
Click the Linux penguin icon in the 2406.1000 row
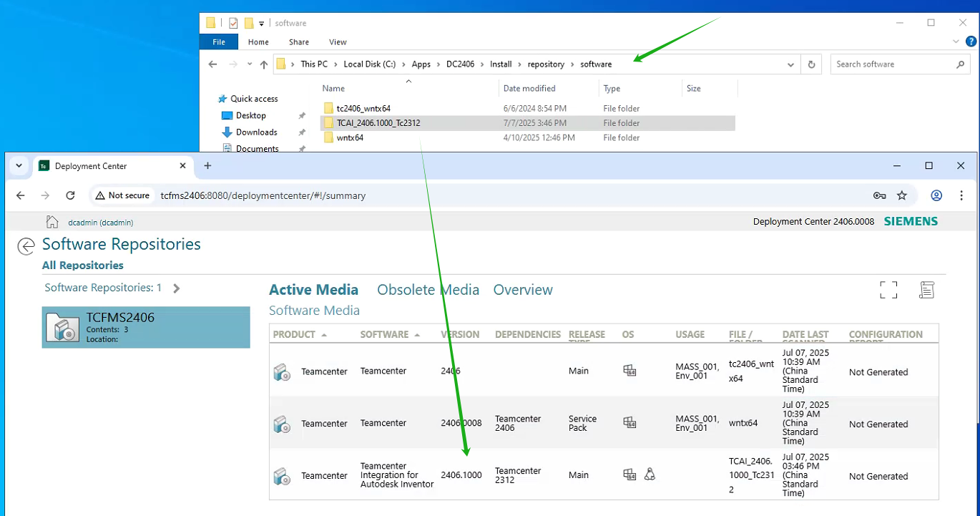tap(650, 474)
